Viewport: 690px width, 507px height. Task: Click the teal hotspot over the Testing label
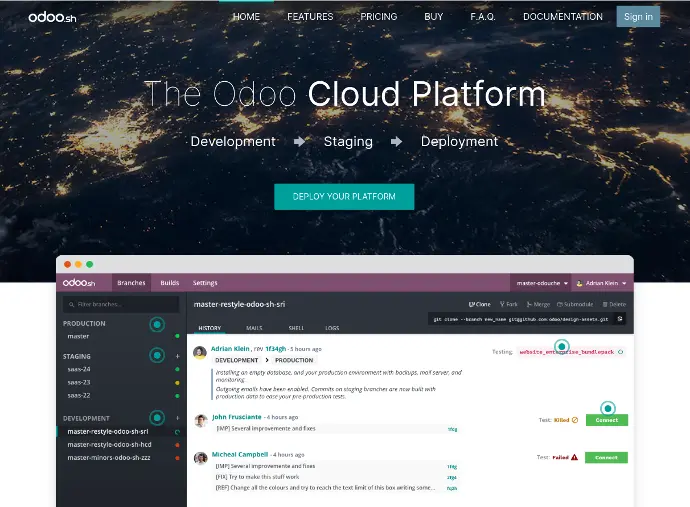click(562, 346)
